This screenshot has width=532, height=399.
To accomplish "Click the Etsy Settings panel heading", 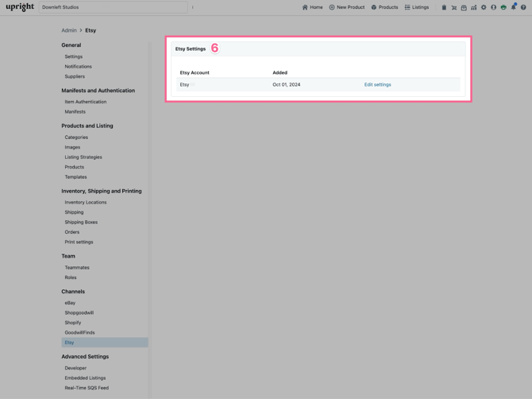I will point(191,49).
